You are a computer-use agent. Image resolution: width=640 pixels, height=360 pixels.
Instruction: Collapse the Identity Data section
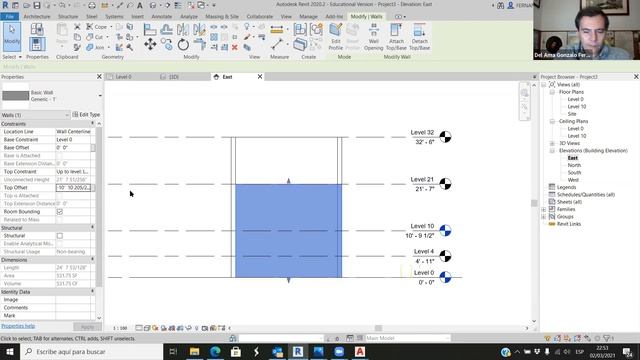(93, 291)
